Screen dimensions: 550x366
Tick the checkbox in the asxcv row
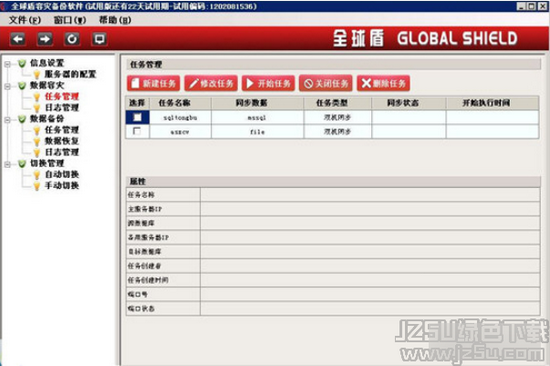click(x=137, y=131)
